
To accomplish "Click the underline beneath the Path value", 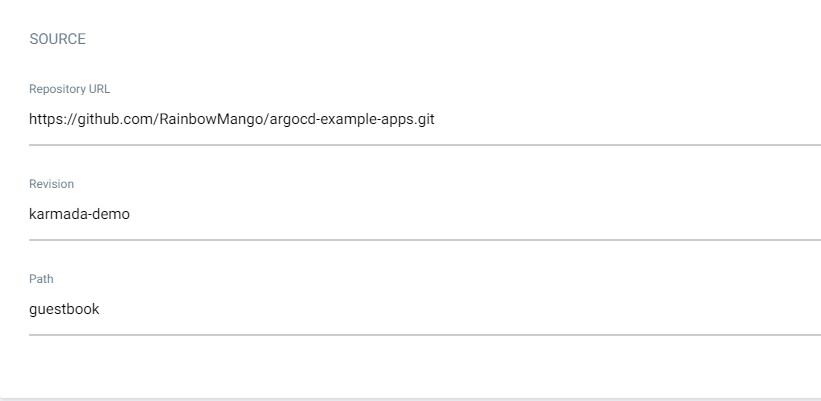I will (x=424, y=334).
